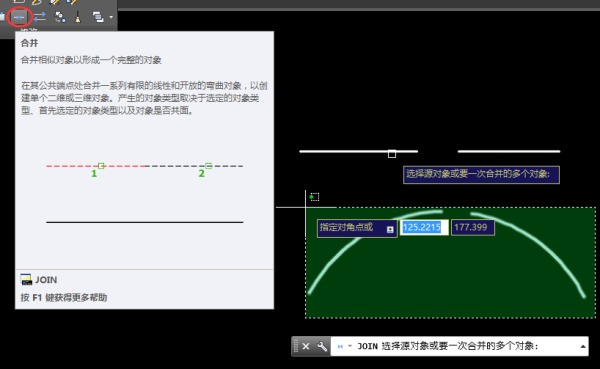
Task: Select the Copy Nested Objects icon
Action: (60, 17)
